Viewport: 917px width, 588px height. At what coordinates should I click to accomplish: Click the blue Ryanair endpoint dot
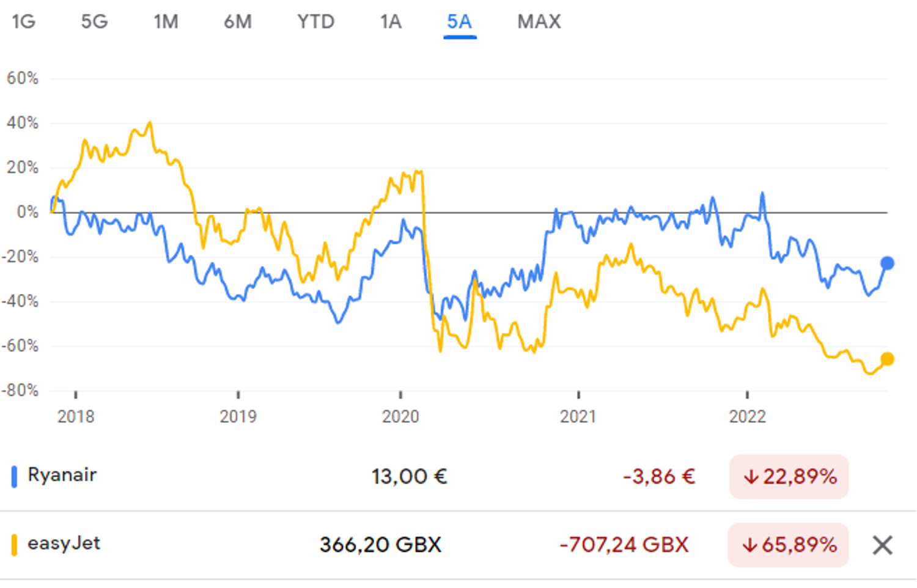(x=887, y=263)
